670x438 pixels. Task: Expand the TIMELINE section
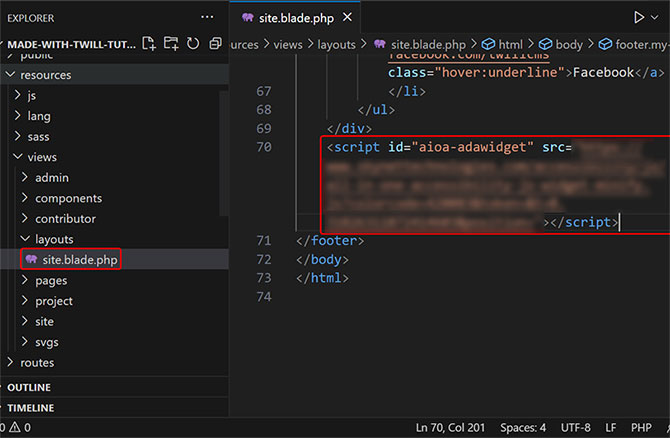click(x=31, y=408)
